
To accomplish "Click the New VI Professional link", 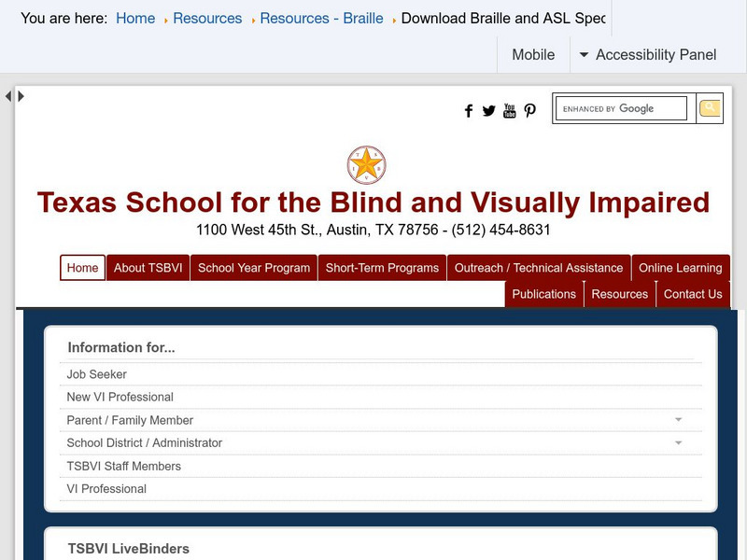I will click(x=120, y=397).
